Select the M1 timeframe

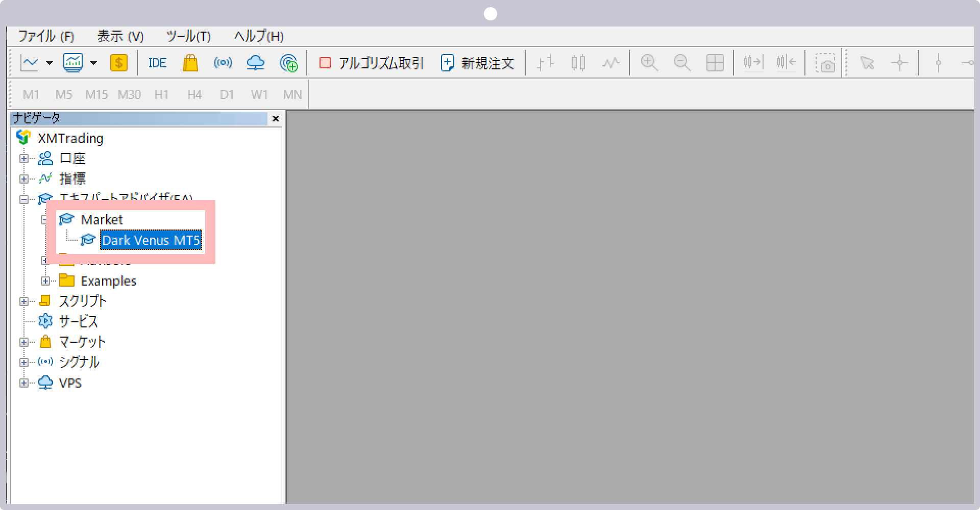[31, 95]
